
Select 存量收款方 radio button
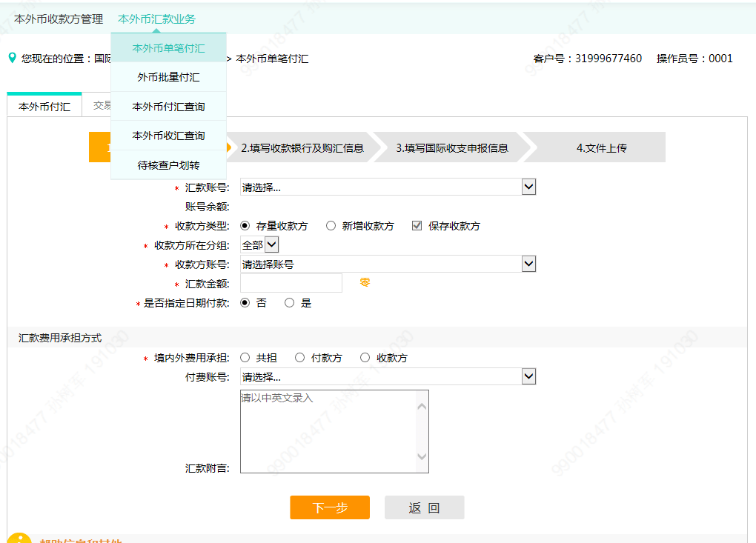point(245,225)
